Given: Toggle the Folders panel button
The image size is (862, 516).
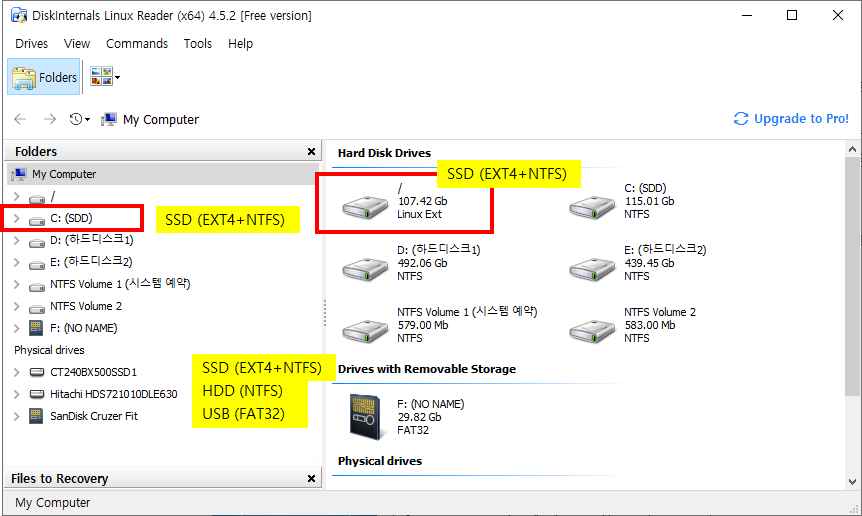Looking at the screenshot, I should coord(43,77).
